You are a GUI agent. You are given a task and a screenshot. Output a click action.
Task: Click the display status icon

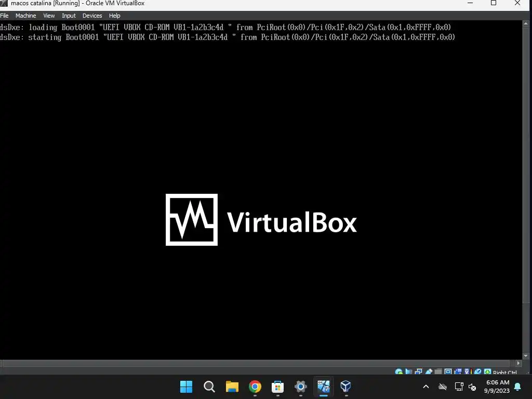[x=448, y=372]
